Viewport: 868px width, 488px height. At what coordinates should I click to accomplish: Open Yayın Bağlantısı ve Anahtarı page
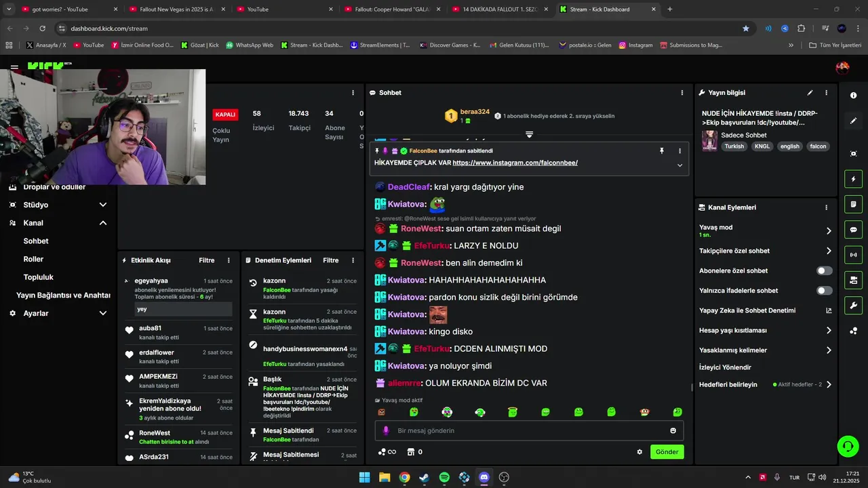click(x=63, y=296)
